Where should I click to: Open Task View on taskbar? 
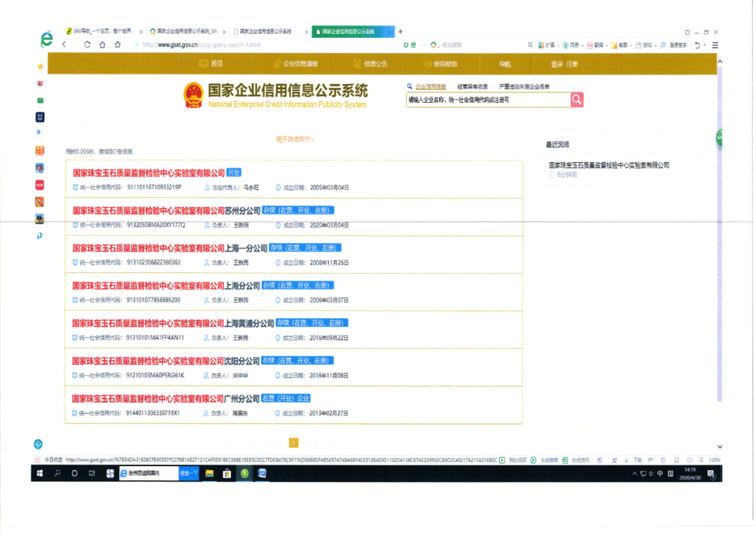(92, 474)
